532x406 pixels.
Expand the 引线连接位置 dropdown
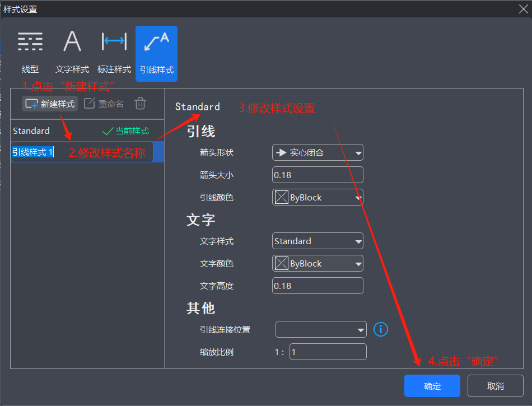click(321, 330)
